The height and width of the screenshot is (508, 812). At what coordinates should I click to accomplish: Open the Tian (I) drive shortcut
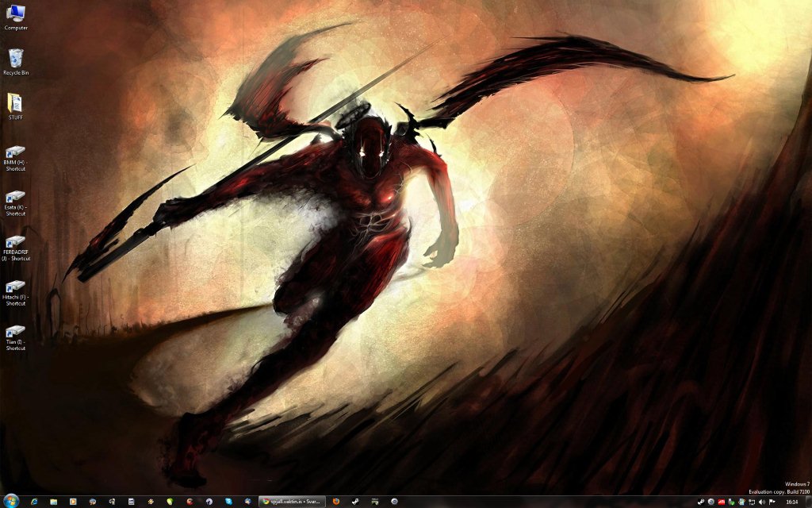coord(16,333)
